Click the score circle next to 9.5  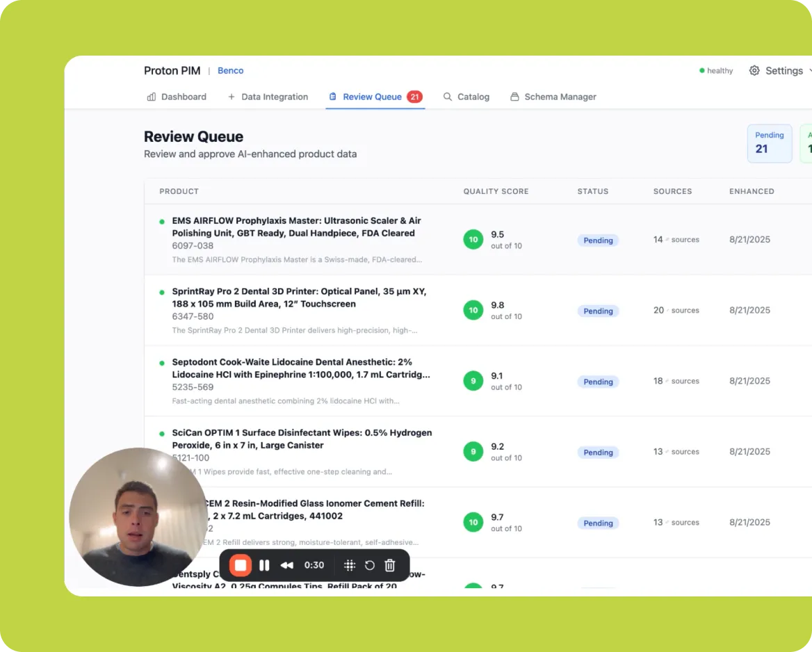[473, 239]
